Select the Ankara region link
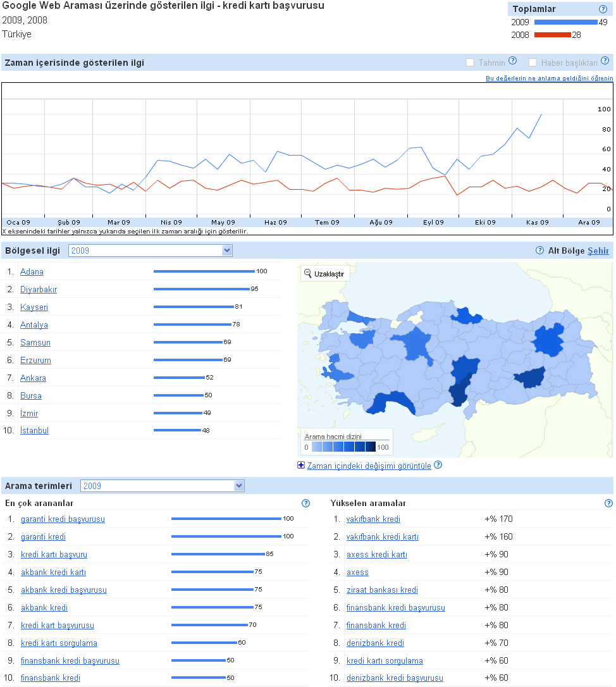This screenshot has height=687, width=616. pos(33,378)
